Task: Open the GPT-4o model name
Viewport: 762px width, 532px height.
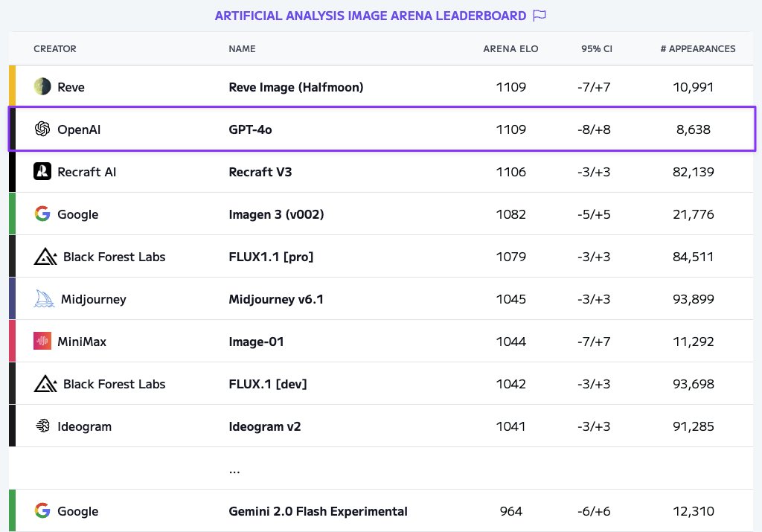Action: pos(250,129)
